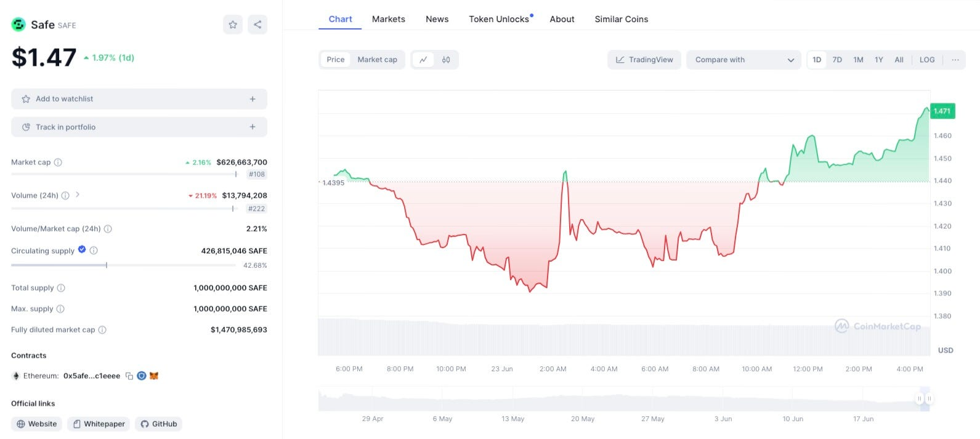The image size is (980, 439).
Task: Open the Chart tab
Action: point(341,19)
